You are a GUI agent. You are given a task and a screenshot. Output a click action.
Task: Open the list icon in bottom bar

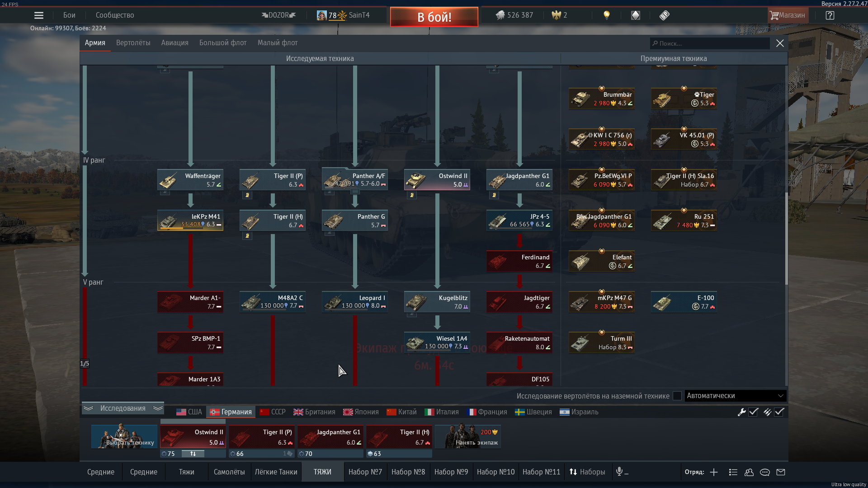coord(733,472)
